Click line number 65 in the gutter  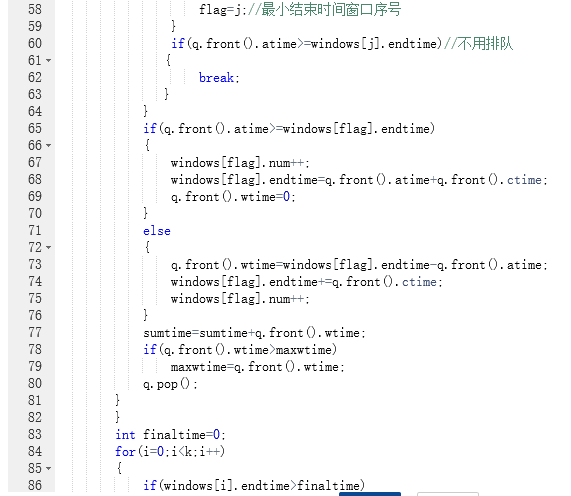[x=35, y=128]
